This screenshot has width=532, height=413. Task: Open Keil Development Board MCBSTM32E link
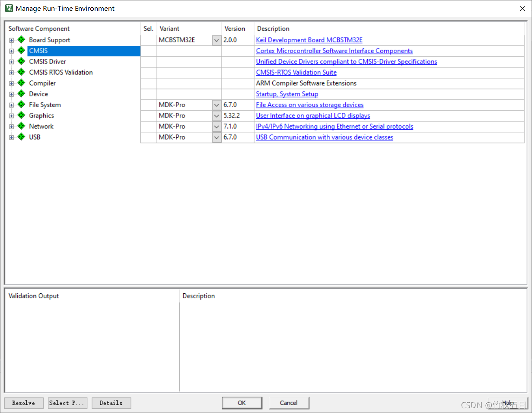pyautogui.click(x=309, y=40)
